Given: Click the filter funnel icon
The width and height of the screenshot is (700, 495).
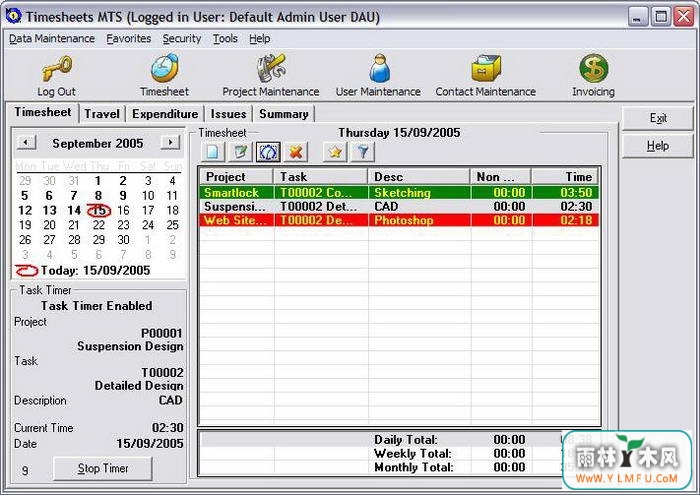Looking at the screenshot, I should (x=362, y=152).
